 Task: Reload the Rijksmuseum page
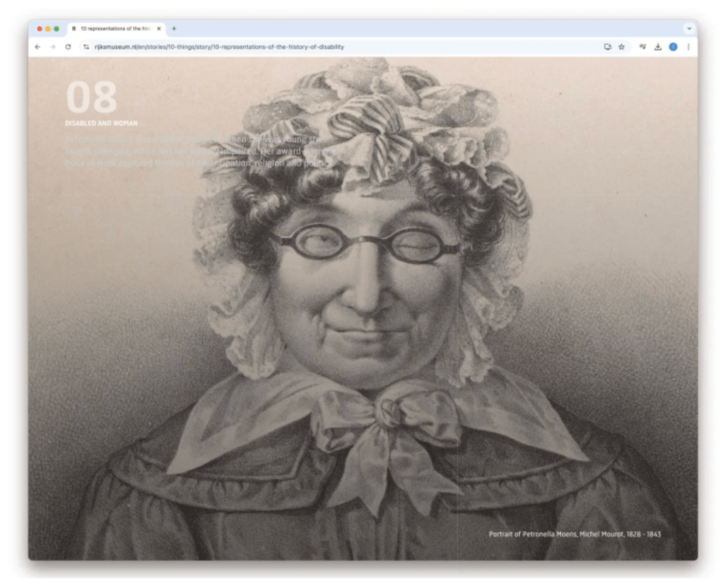[x=68, y=47]
